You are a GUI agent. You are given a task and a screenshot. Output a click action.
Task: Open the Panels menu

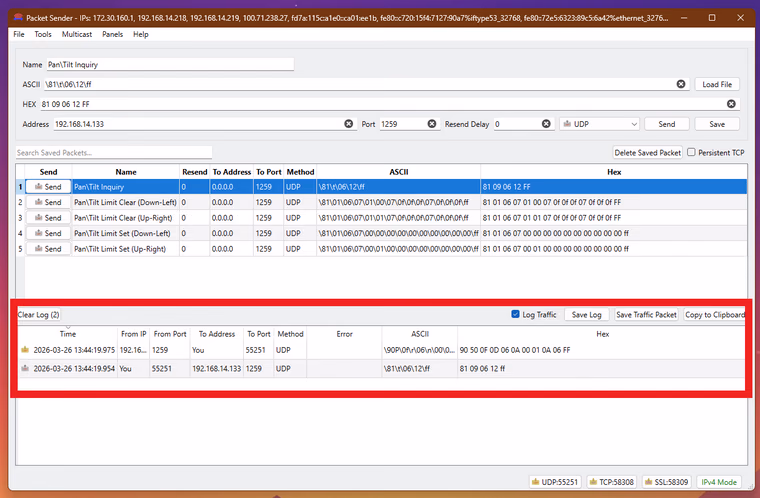[112, 34]
